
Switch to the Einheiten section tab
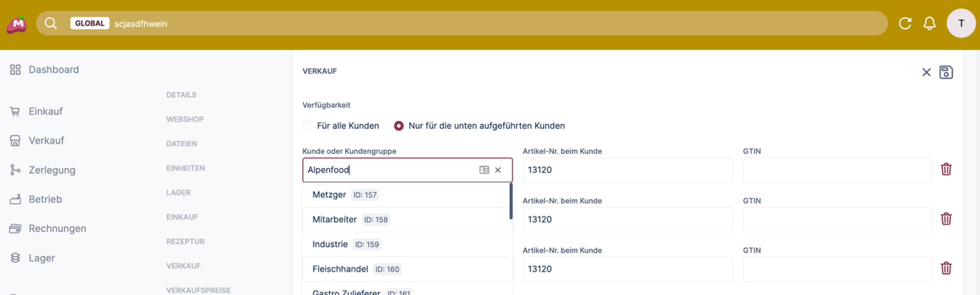(185, 168)
